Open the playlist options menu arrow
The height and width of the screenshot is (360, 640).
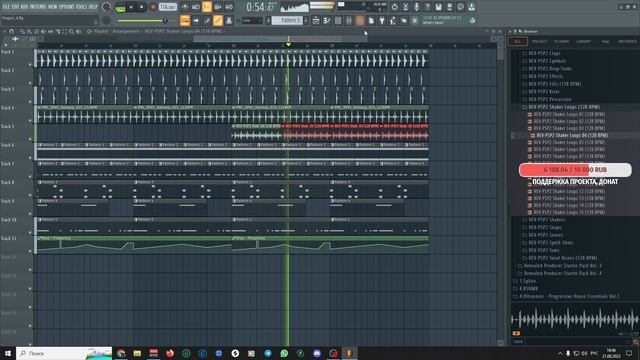(x=5, y=31)
